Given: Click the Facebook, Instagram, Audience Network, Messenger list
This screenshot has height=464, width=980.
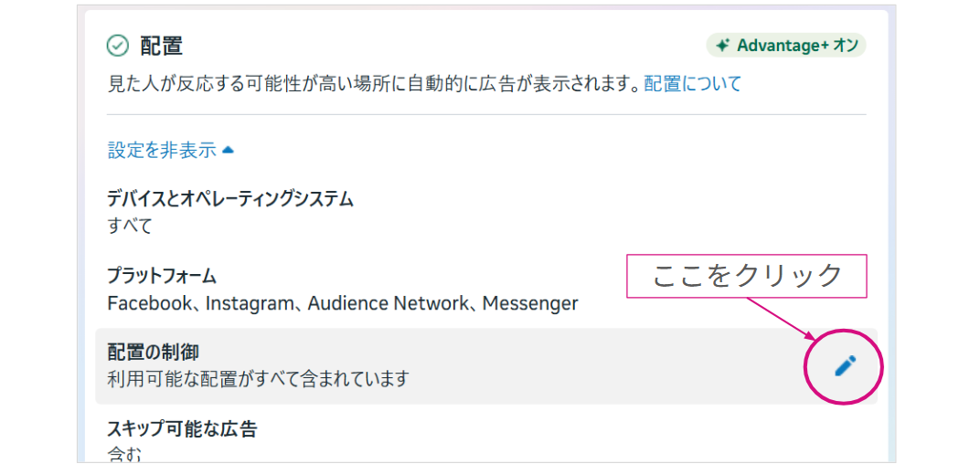Looking at the screenshot, I should (x=342, y=303).
